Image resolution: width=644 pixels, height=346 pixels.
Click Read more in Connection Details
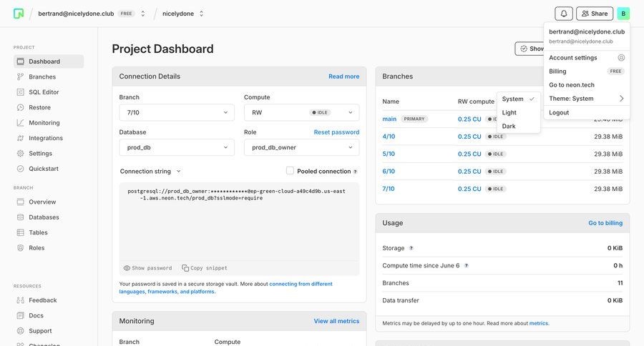pos(343,76)
